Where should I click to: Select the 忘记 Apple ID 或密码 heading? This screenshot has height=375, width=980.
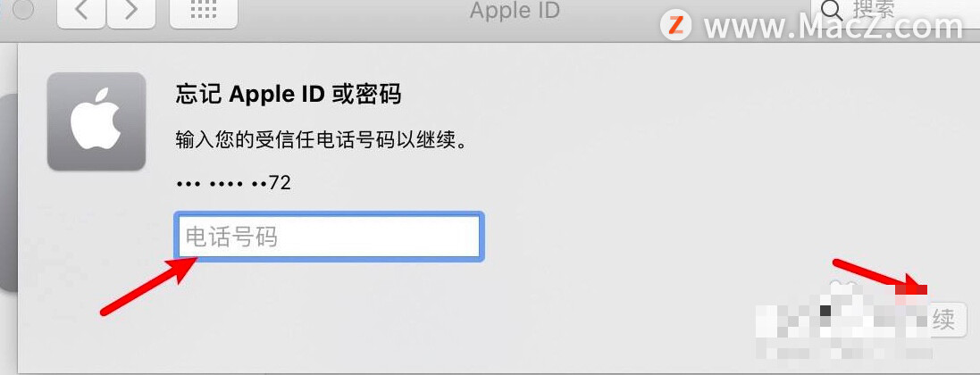(x=289, y=95)
